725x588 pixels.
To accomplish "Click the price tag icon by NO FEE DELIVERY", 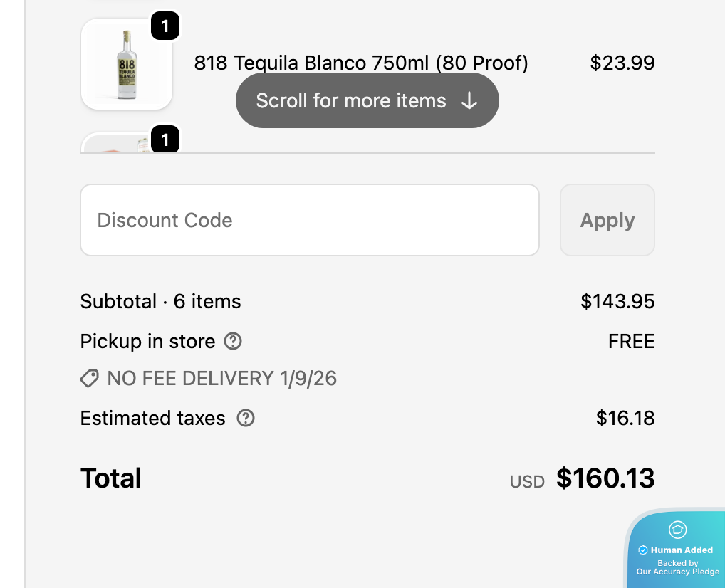I will (x=89, y=379).
